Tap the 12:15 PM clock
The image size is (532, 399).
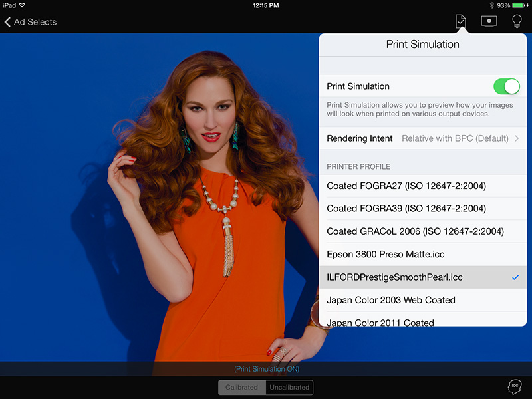coord(266,5)
